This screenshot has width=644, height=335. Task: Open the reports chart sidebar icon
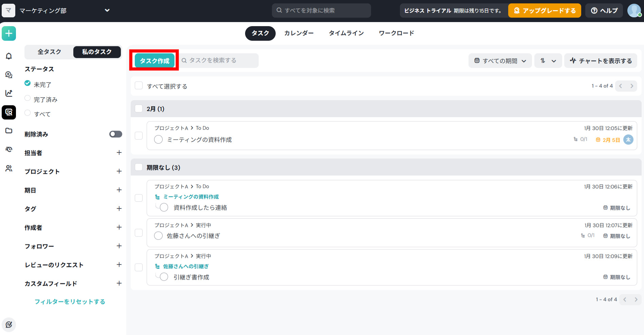coord(9,93)
